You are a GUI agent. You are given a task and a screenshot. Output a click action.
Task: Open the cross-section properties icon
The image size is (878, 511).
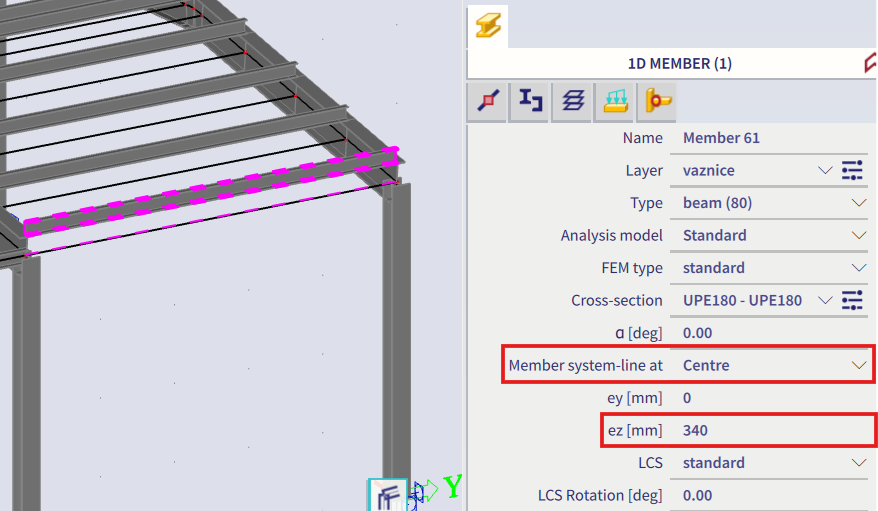click(x=530, y=101)
